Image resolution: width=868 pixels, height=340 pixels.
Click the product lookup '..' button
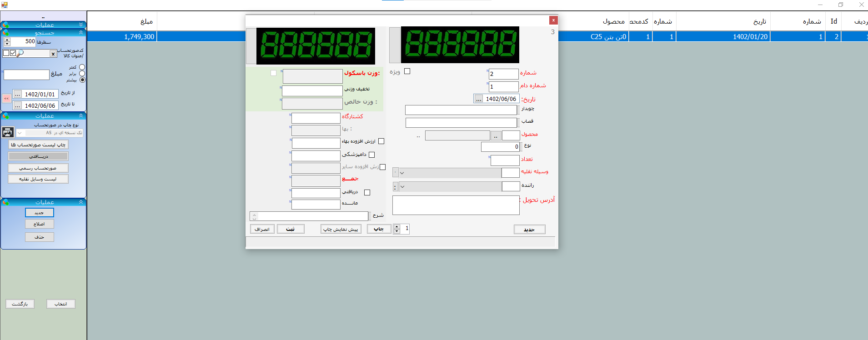496,135
